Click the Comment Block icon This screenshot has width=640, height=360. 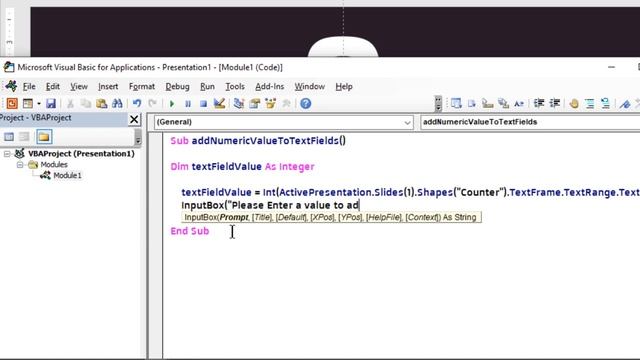[589, 104]
